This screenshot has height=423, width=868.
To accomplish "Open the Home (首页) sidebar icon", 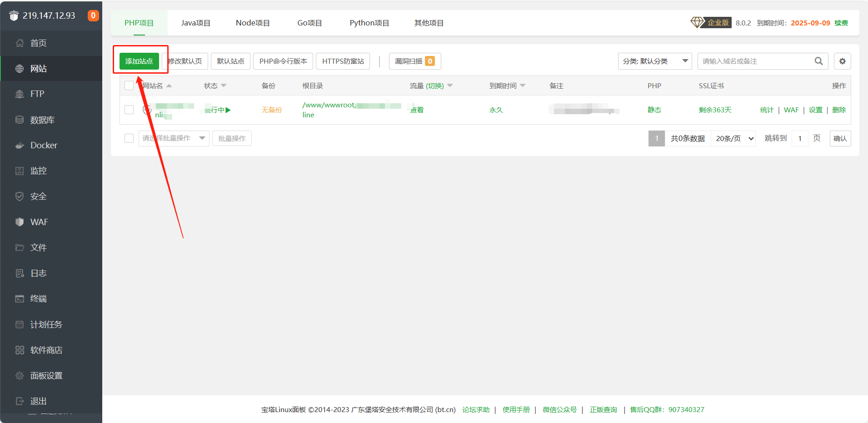I will tap(20, 43).
